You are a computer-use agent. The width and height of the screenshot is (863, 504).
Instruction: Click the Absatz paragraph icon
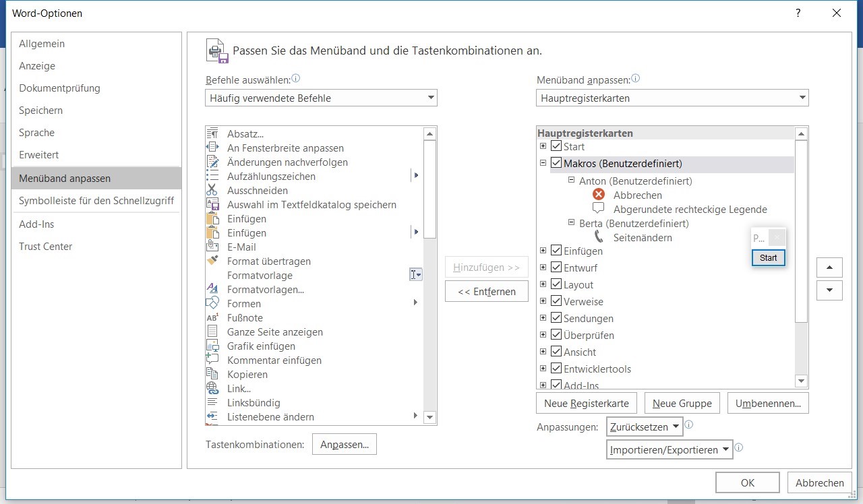212,133
